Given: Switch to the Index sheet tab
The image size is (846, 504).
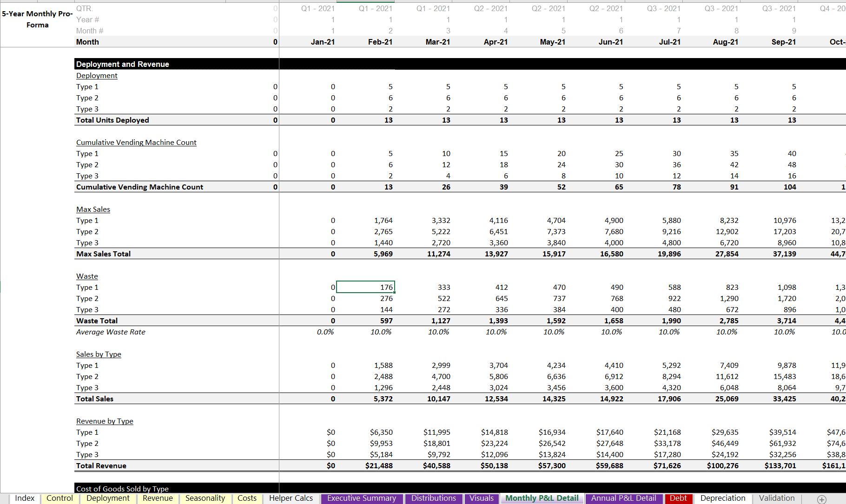Looking at the screenshot, I should pyautogui.click(x=25, y=498).
